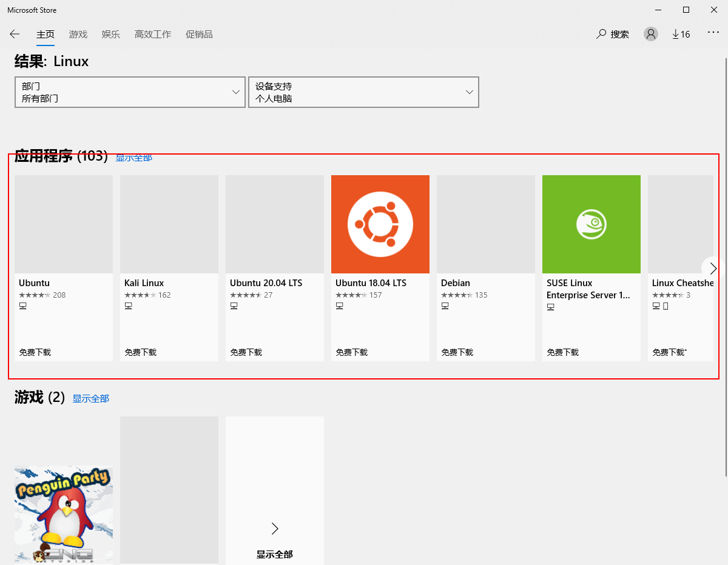Click the Ubuntu star rating 208
The height and width of the screenshot is (565, 728).
pyautogui.click(x=42, y=295)
